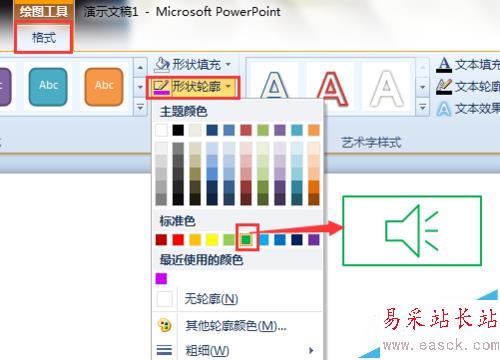Click the 文本轮廓 icon

point(444,87)
